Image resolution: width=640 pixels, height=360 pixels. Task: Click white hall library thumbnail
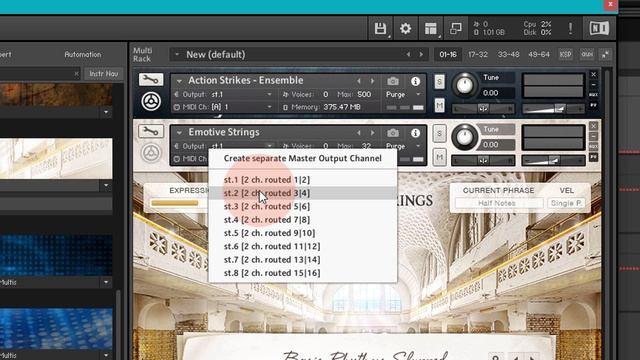[56, 158]
